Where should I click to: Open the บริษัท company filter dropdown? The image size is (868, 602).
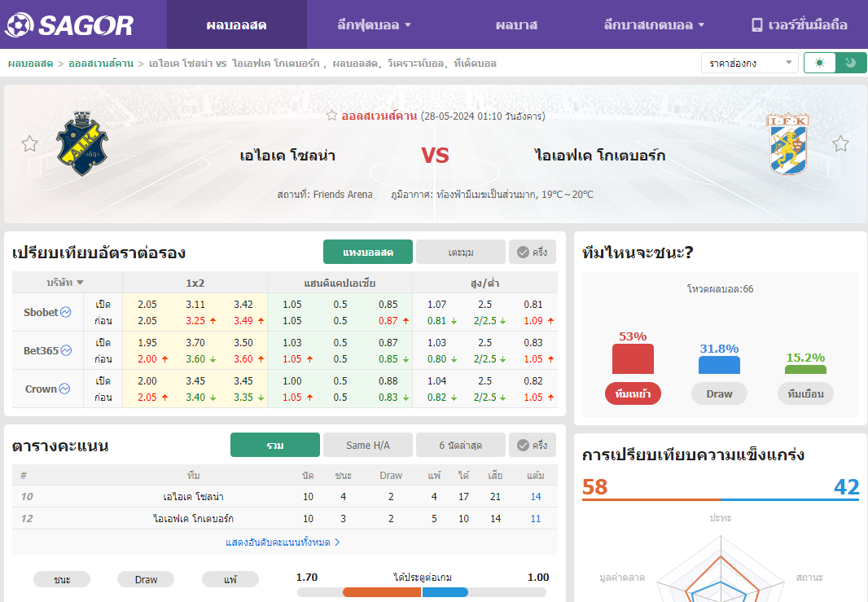tap(65, 283)
